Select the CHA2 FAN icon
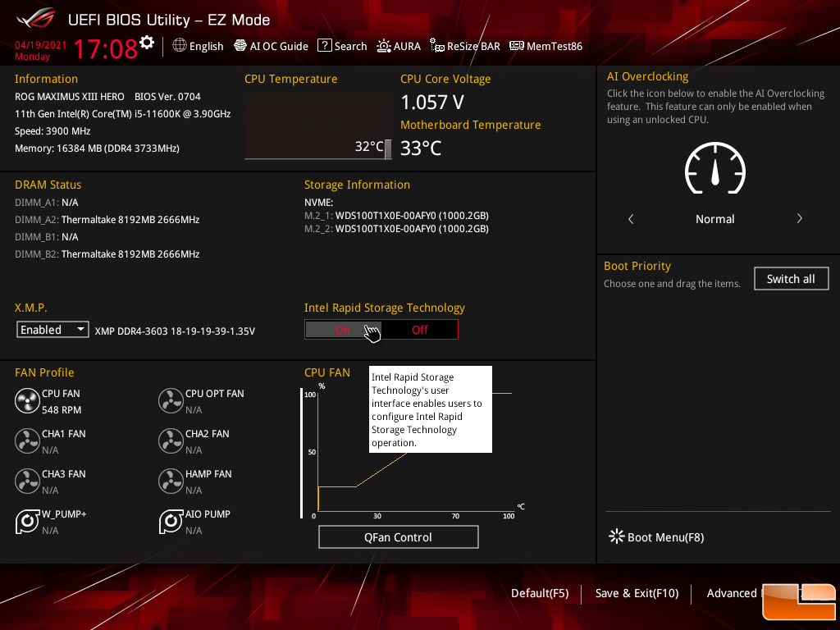Image resolution: width=840 pixels, height=630 pixels. (171, 441)
